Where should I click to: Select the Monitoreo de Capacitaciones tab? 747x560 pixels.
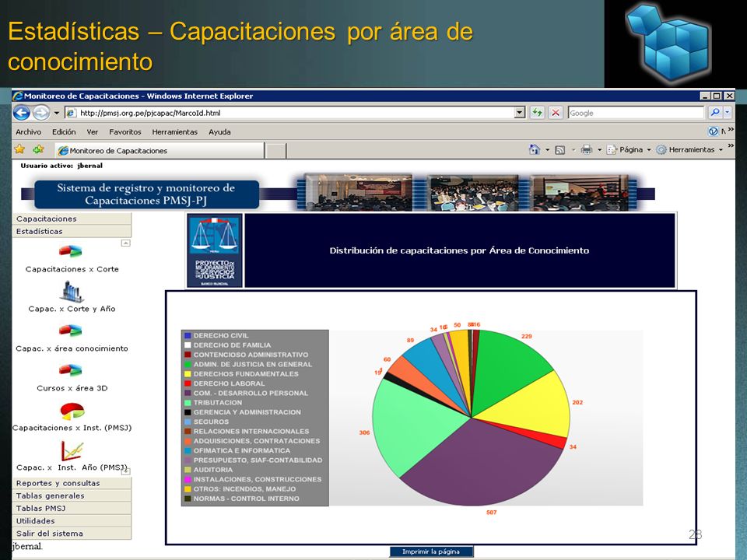[x=159, y=150]
